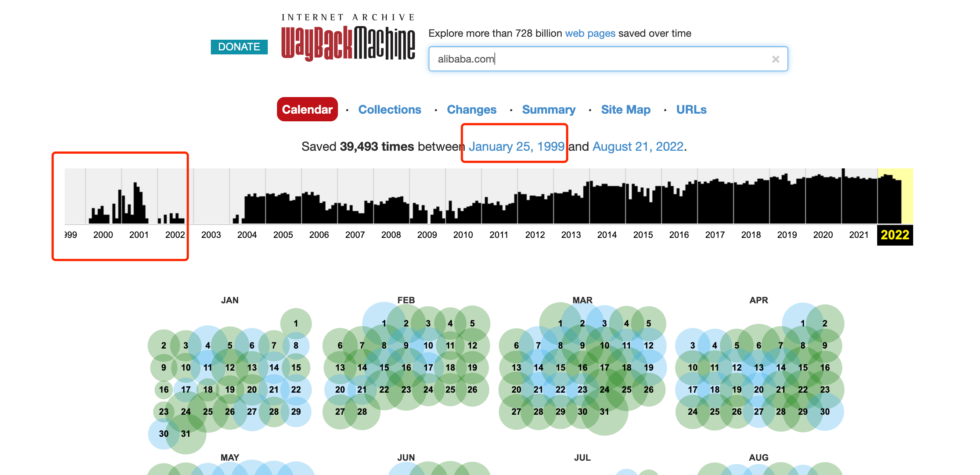Open January 1 snapshot bubble
980x475 pixels.
click(296, 324)
